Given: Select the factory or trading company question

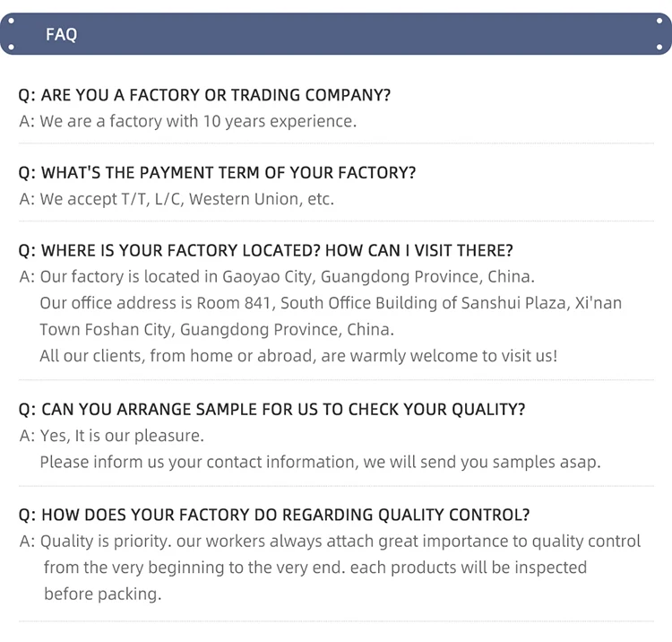Looking at the screenshot, I should click(204, 95).
